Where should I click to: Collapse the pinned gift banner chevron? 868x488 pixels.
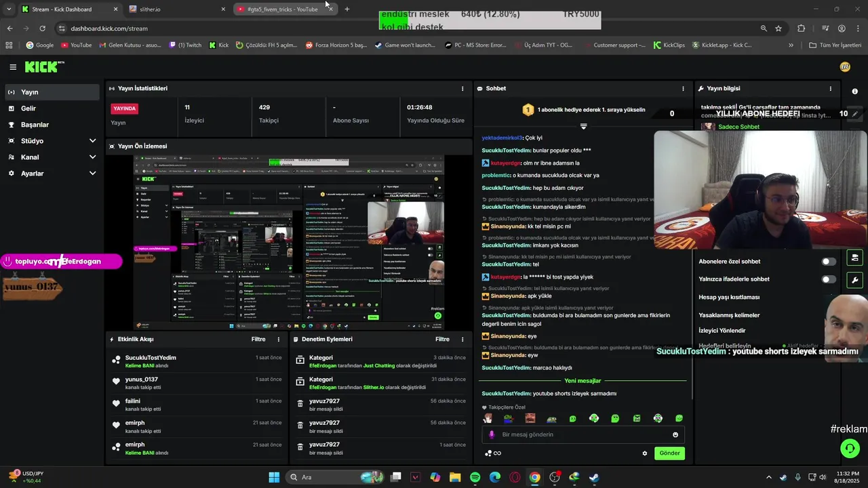click(583, 127)
